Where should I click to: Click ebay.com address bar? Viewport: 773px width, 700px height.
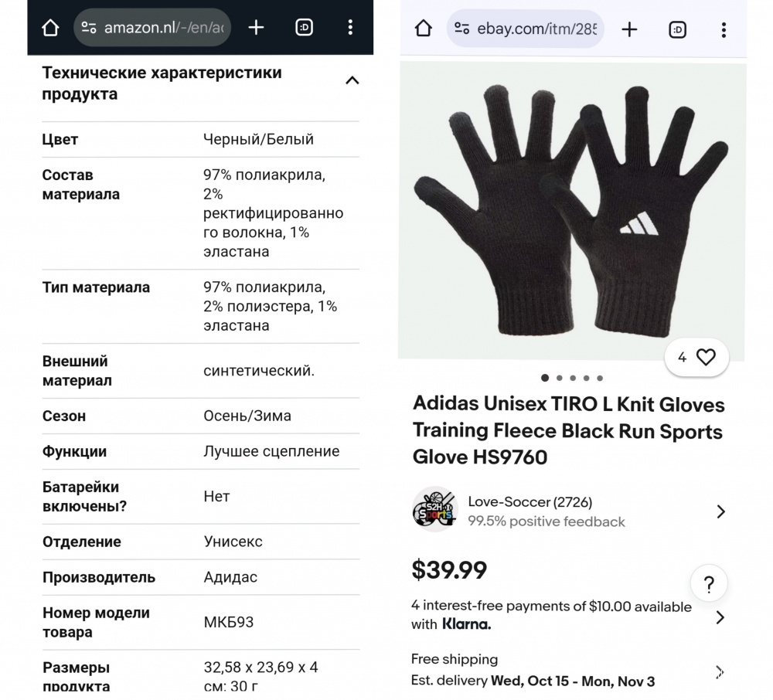point(526,29)
